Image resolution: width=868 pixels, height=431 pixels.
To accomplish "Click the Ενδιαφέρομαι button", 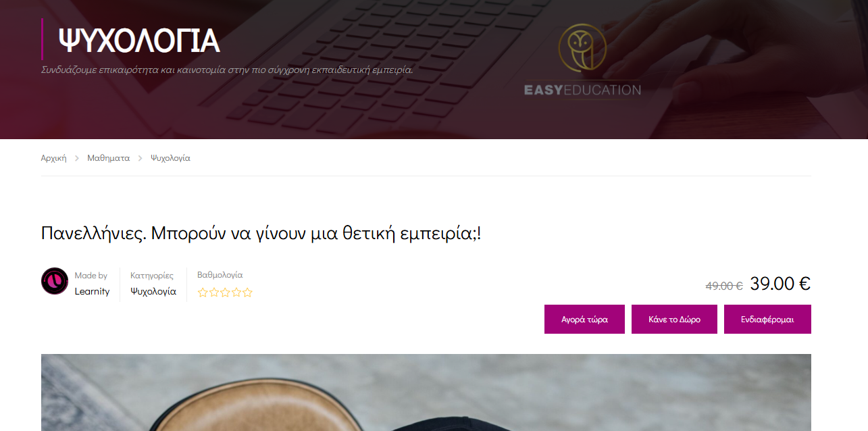I will click(767, 319).
